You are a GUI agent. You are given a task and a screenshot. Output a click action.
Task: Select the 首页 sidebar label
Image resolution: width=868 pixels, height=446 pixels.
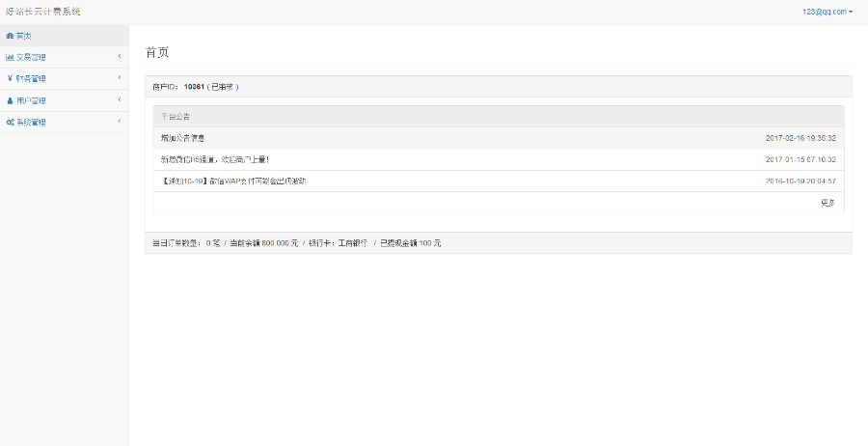(24, 36)
